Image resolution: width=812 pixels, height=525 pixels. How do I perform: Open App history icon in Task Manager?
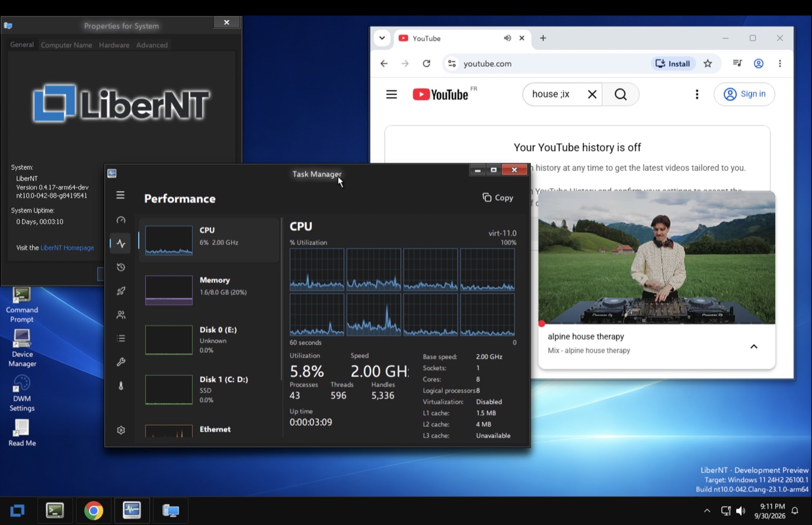(121, 267)
